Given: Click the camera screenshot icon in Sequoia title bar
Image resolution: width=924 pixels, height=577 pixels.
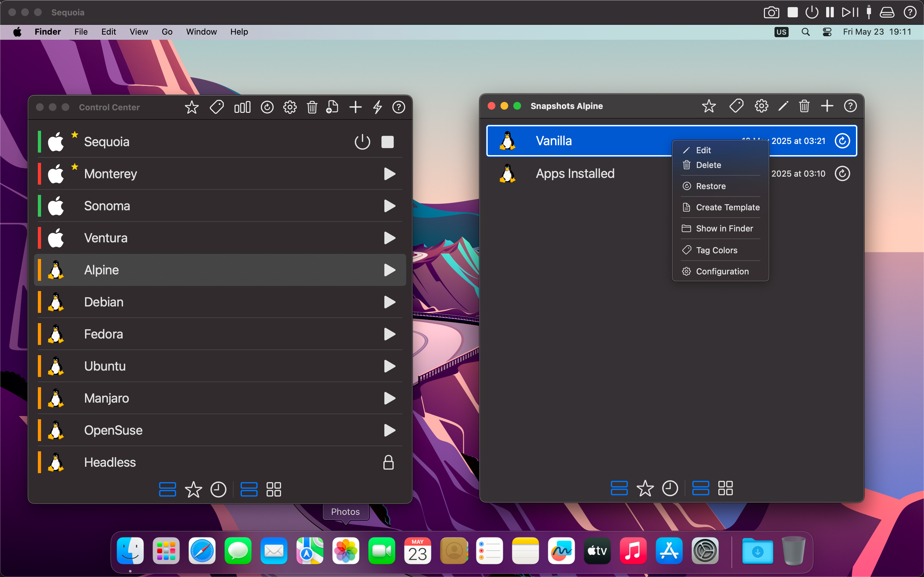Looking at the screenshot, I should coord(771,12).
